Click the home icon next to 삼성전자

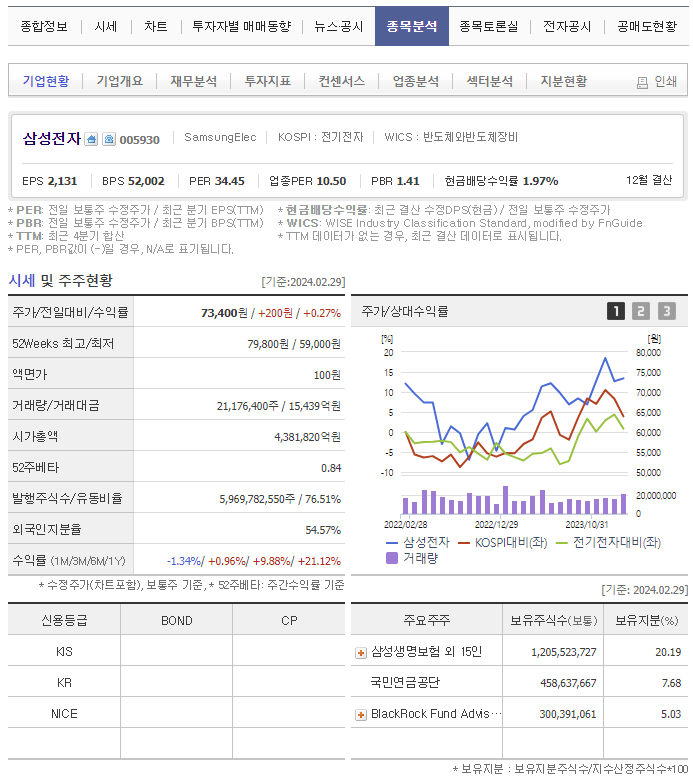pyautogui.click(x=91, y=139)
